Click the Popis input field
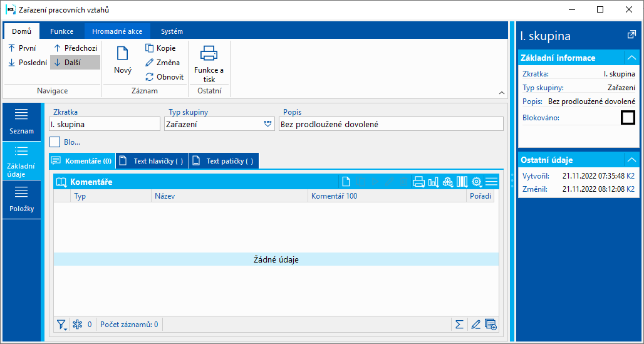This screenshot has height=344, width=644. click(x=391, y=124)
